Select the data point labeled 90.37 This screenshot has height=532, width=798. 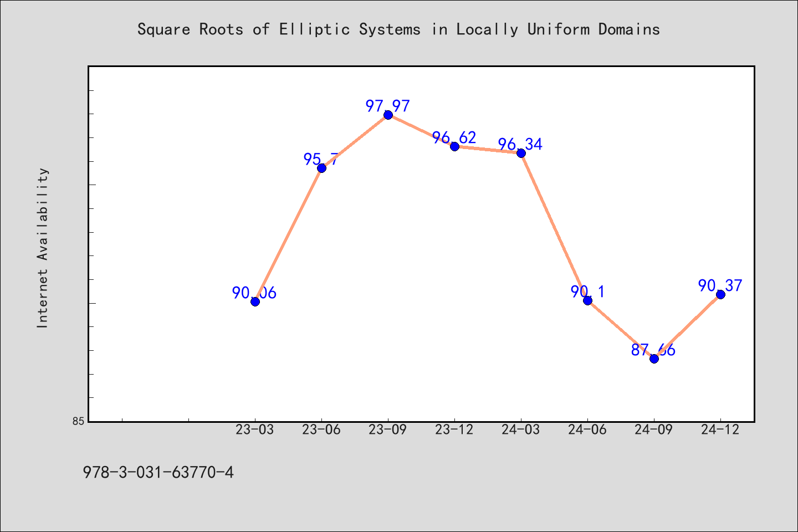[x=720, y=294]
